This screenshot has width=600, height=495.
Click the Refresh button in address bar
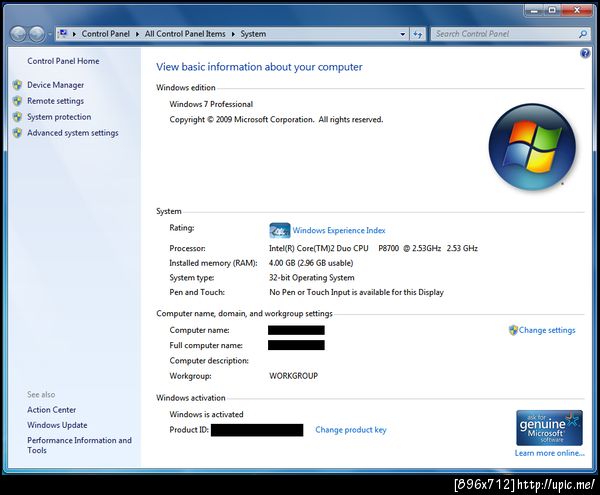pyautogui.click(x=417, y=34)
